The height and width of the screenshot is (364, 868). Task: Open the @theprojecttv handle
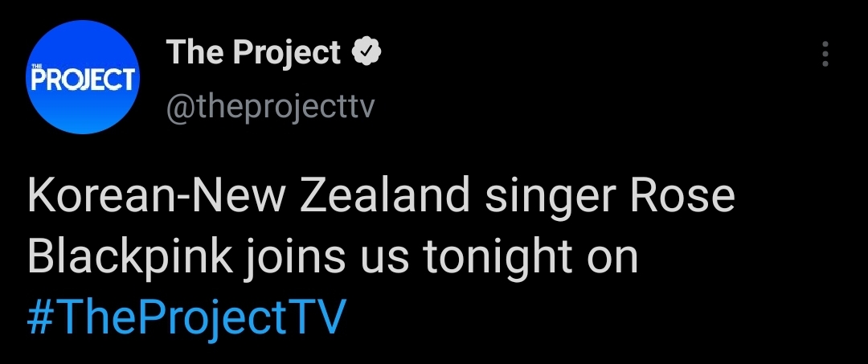click(x=270, y=107)
